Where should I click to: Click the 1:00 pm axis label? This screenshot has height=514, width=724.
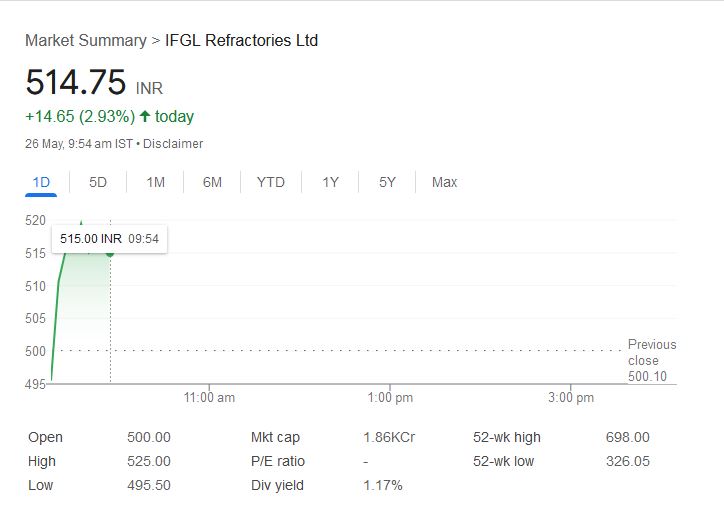click(390, 398)
